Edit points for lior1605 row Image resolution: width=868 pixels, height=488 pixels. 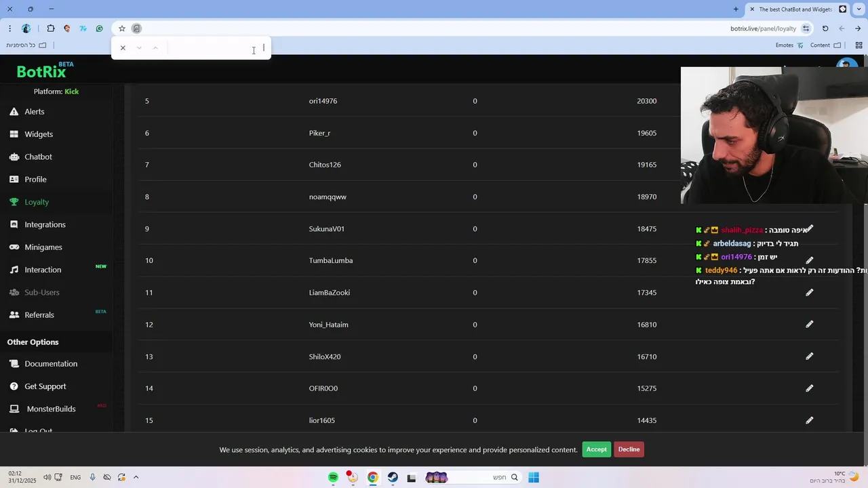(x=809, y=420)
